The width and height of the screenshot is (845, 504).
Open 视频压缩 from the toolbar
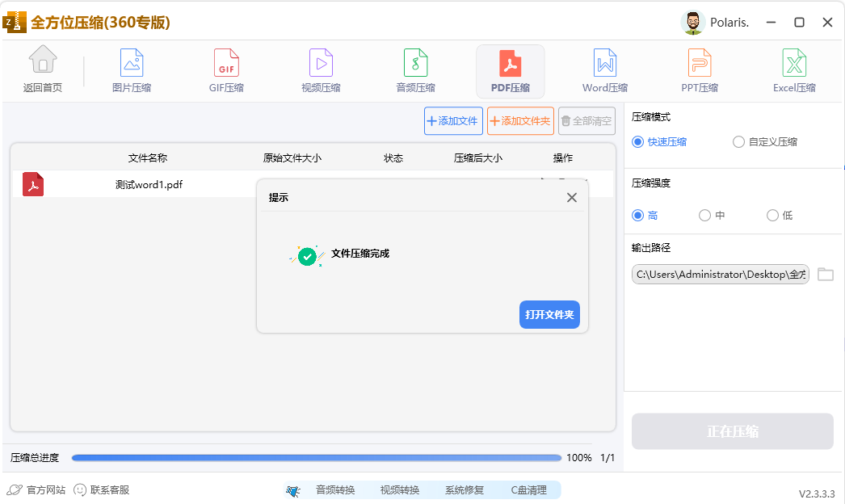click(320, 70)
